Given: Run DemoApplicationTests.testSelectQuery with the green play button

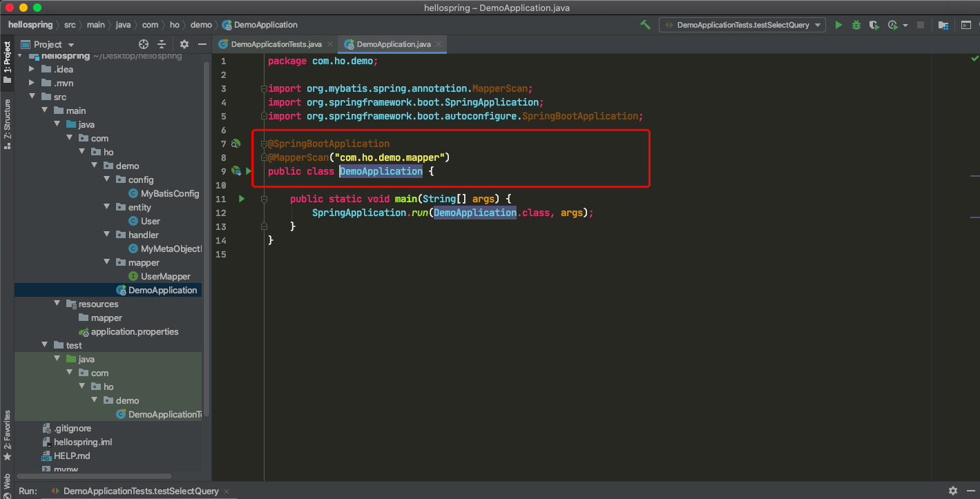Looking at the screenshot, I should 838,25.
